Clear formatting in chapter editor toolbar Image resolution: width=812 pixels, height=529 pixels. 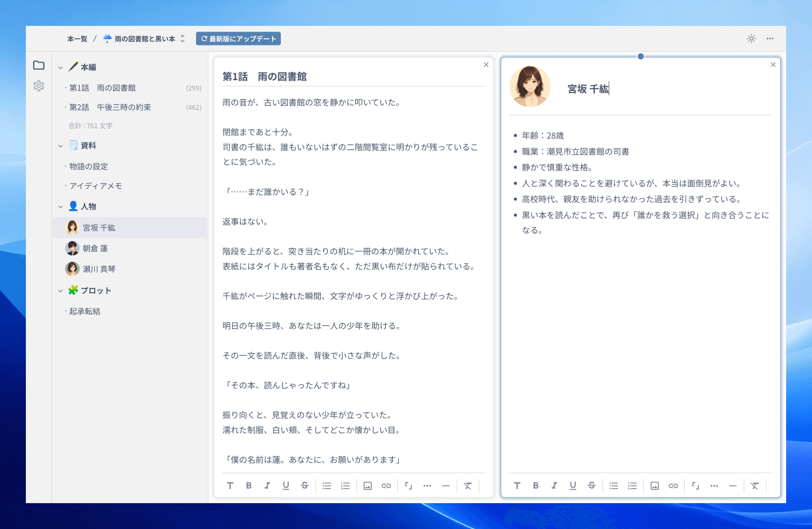pyautogui.click(x=468, y=486)
